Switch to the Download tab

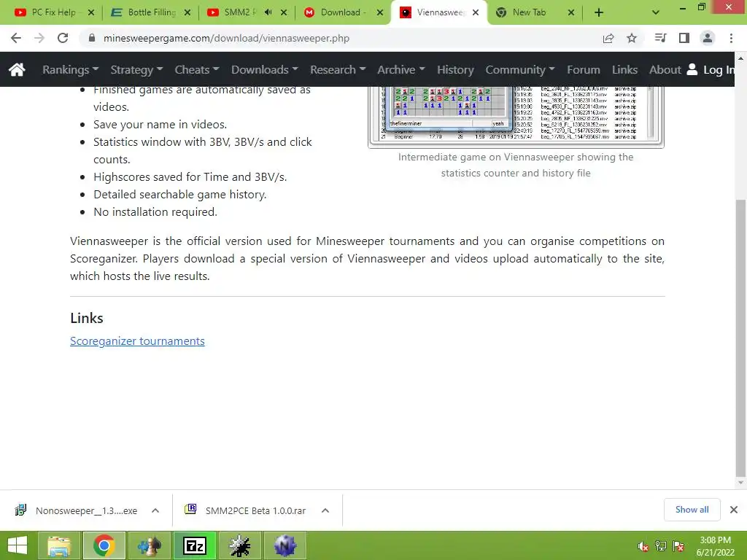[343, 13]
